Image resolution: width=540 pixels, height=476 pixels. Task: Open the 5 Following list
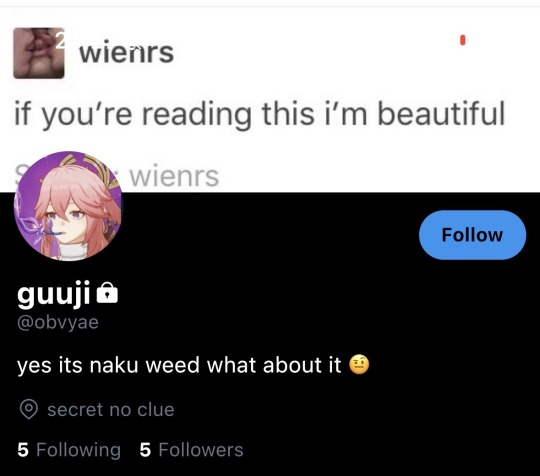pyautogui.click(x=69, y=450)
